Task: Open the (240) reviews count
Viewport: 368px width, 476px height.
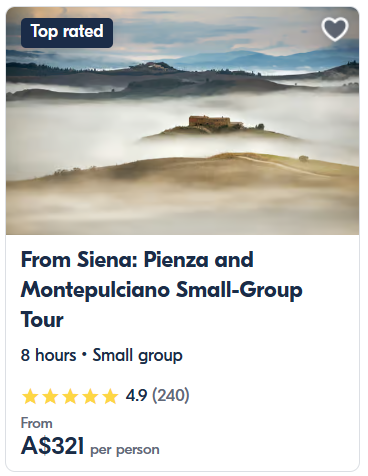Action: (171, 396)
